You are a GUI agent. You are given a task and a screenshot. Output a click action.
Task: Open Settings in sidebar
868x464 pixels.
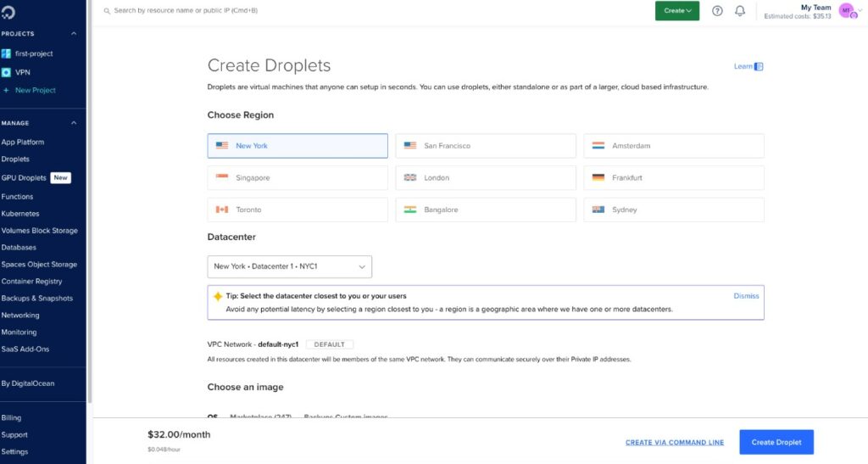(14, 452)
